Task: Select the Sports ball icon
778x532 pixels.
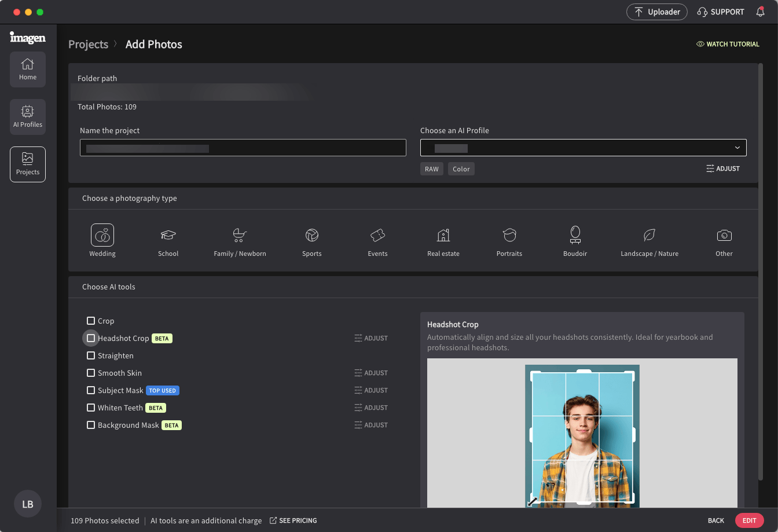Action: pyautogui.click(x=312, y=235)
